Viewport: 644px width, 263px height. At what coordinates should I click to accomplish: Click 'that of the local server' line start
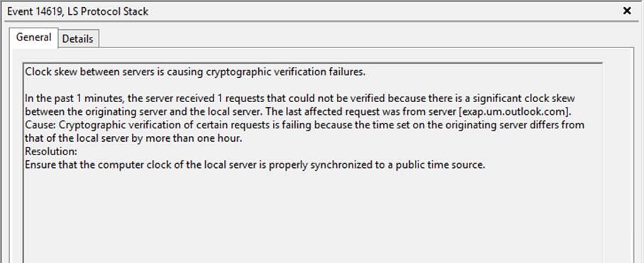77,138
